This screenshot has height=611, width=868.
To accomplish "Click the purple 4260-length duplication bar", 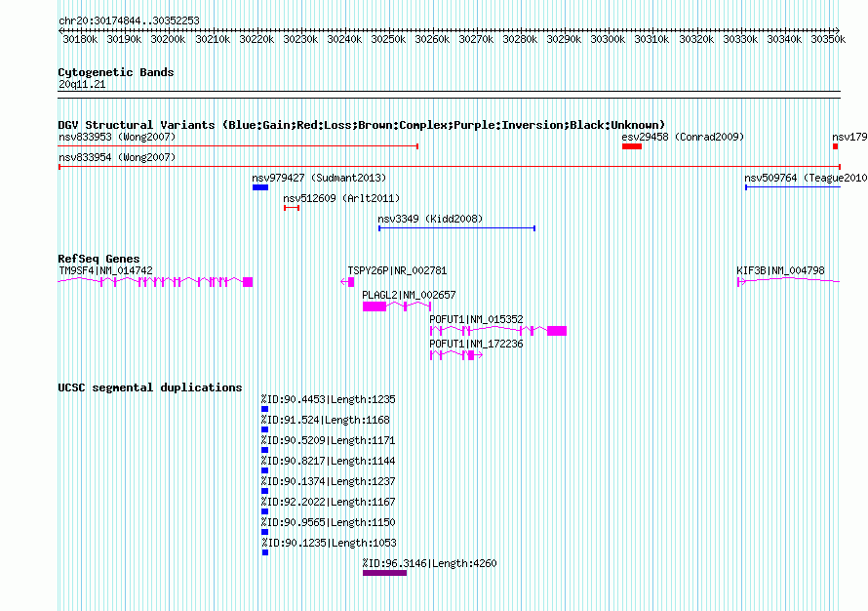I will [384, 573].
